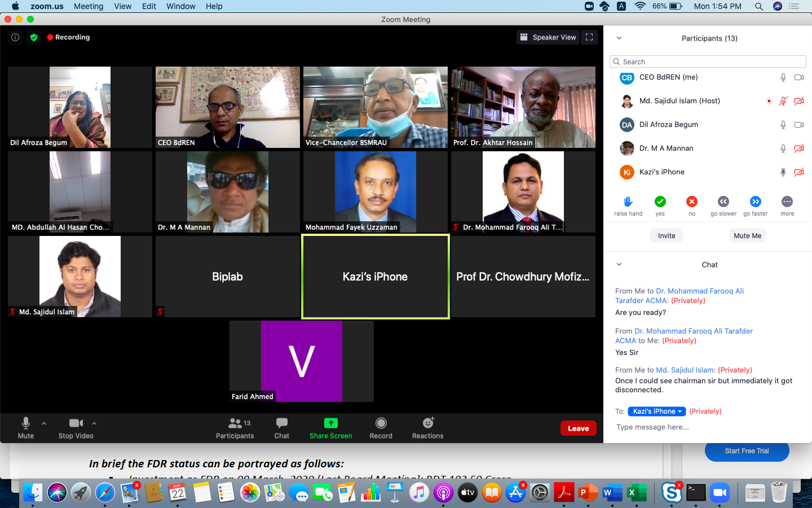Click the participants Search field
812x508 pixels.
tap(708, 62)
